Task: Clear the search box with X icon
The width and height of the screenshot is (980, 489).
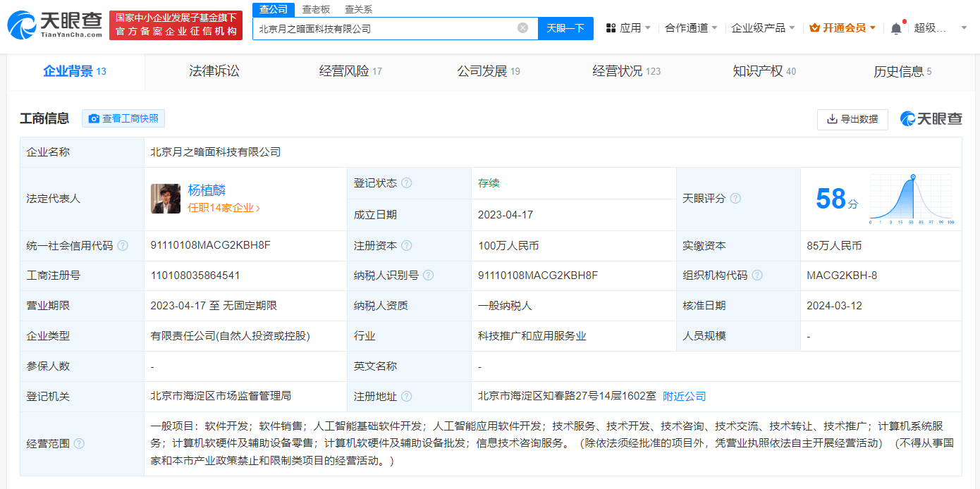Action: [522, 28]
